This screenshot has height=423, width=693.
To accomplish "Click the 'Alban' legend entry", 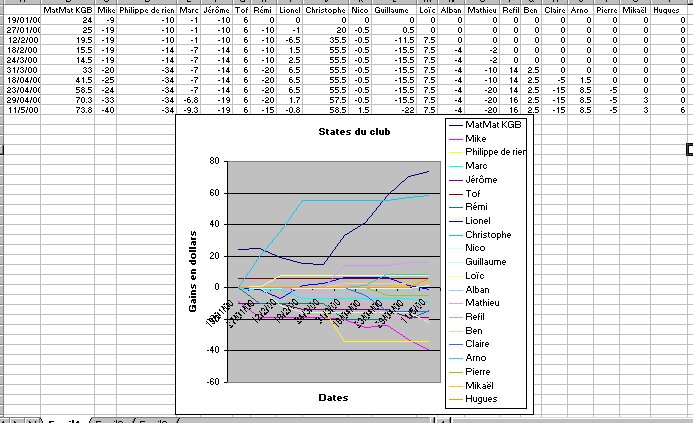I will pos(469,290).
